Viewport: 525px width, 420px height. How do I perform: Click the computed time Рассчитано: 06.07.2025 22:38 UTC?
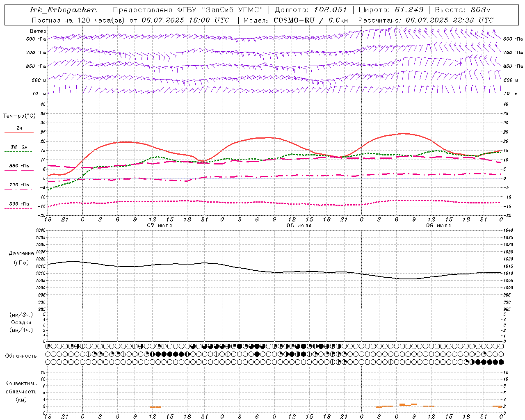click(426, 20)
